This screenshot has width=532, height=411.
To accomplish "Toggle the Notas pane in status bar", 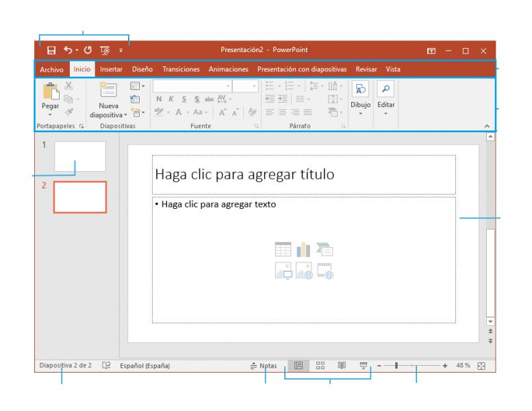I will pos(264,366).
